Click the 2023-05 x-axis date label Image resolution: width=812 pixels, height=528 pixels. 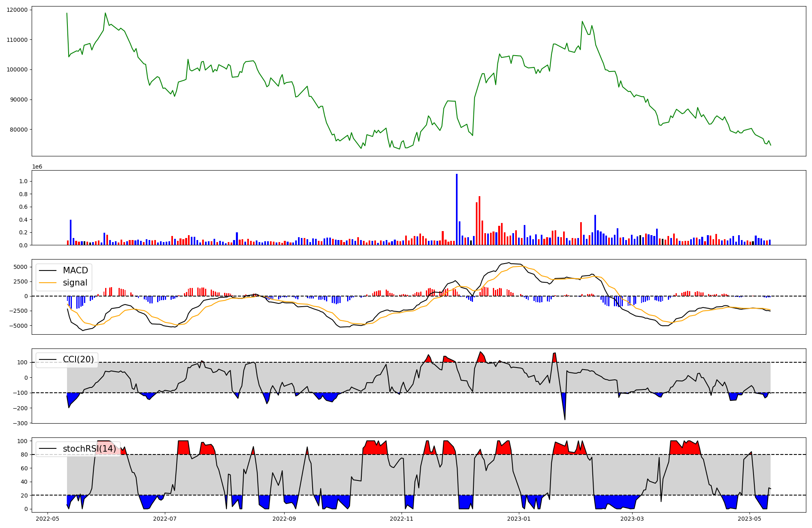[749, 519]
